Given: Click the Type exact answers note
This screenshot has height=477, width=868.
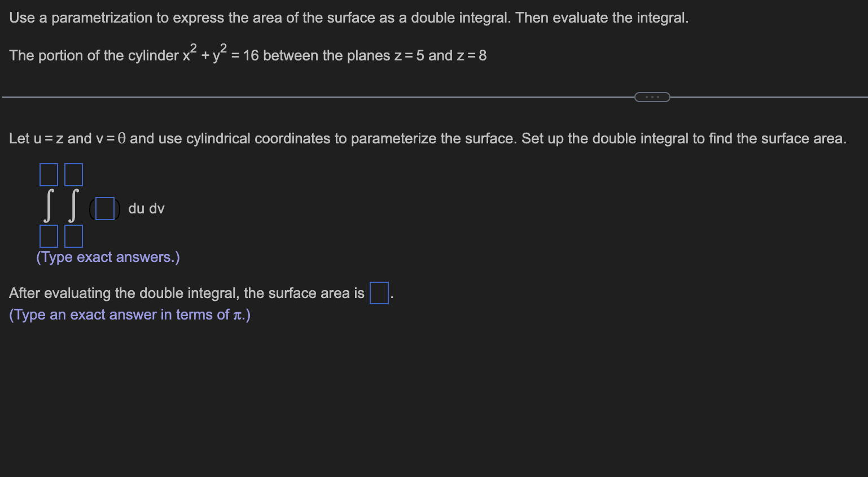Looking at the screenshot, I should [x=108, y=257].
